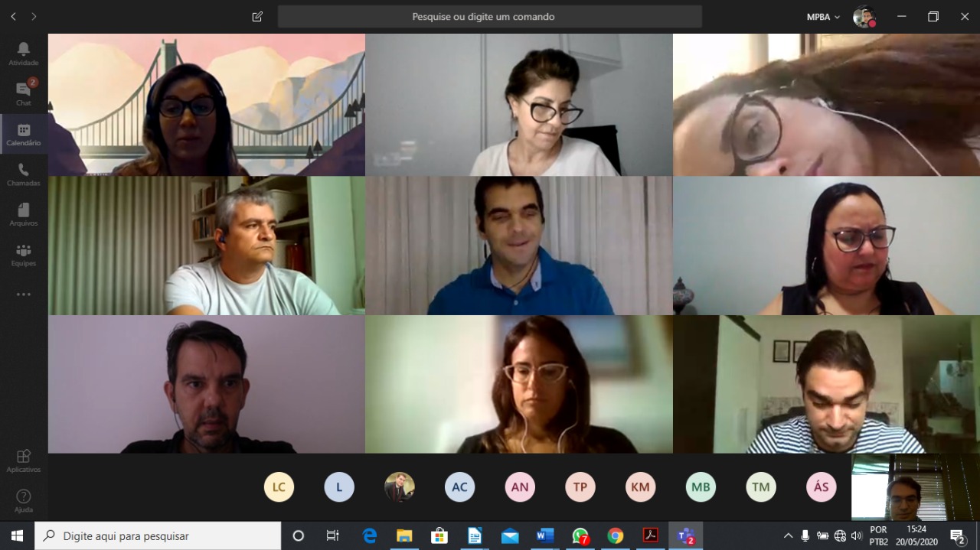
Task: Open the MPBA organization dropdown
Action: [823, 17]
